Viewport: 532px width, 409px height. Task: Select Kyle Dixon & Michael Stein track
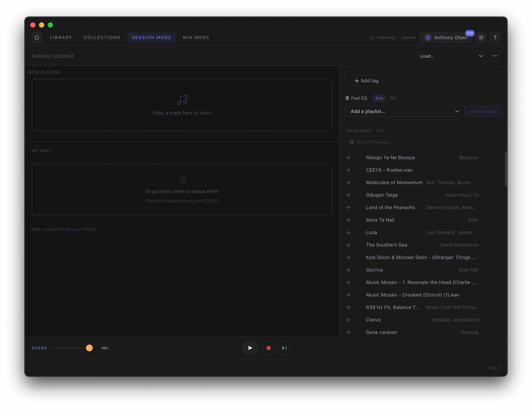click(421, 257)
